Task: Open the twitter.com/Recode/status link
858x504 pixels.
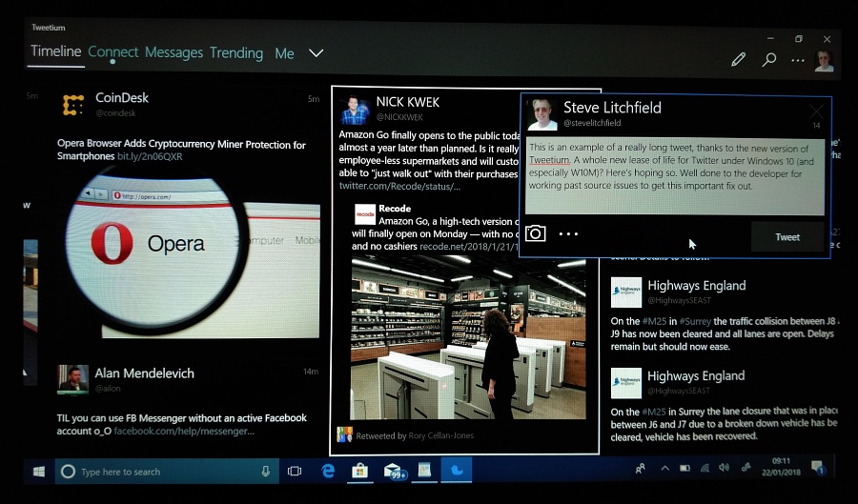Action: point(399,187)
